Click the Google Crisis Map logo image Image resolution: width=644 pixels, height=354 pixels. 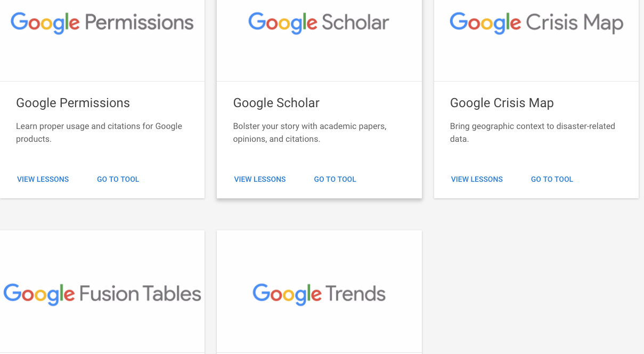tap(536, 23)
